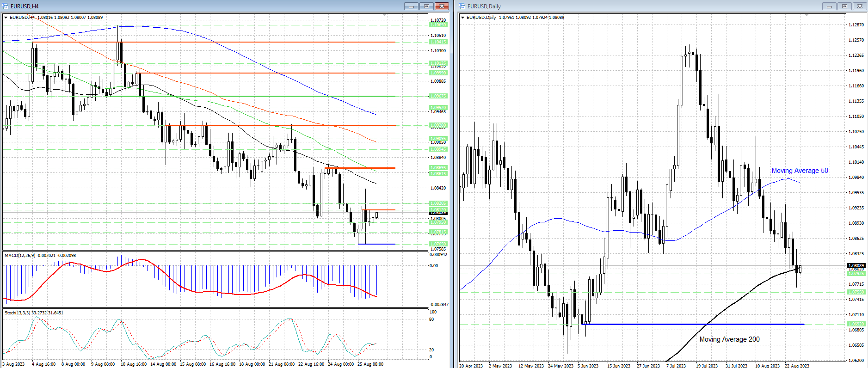Click the chart shift triangle on Daily chart
This screenshot has height=368, width=868.
tap(806, 15)
